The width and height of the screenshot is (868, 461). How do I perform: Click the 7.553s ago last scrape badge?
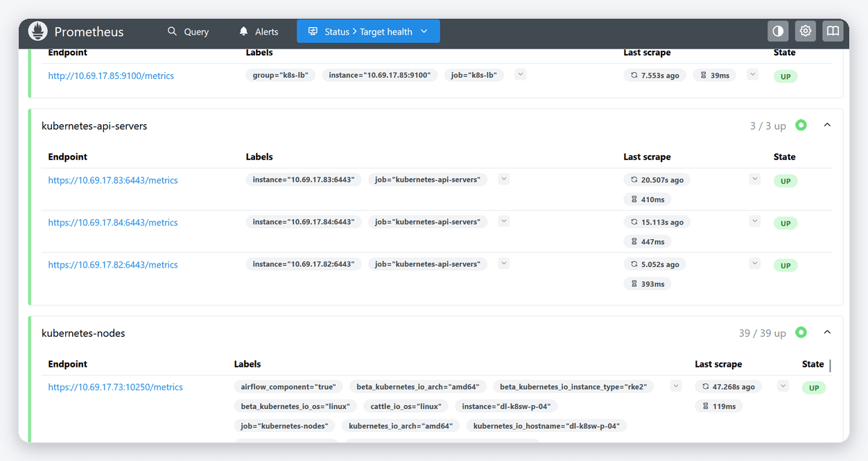(x=655, y=75)
